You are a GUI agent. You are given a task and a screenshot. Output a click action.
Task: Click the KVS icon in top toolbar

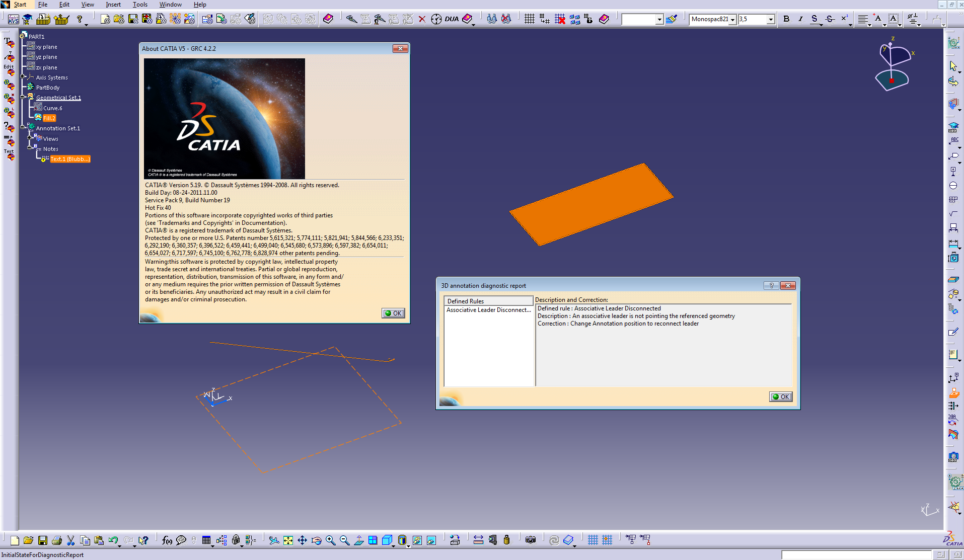[x=14, y=19]
